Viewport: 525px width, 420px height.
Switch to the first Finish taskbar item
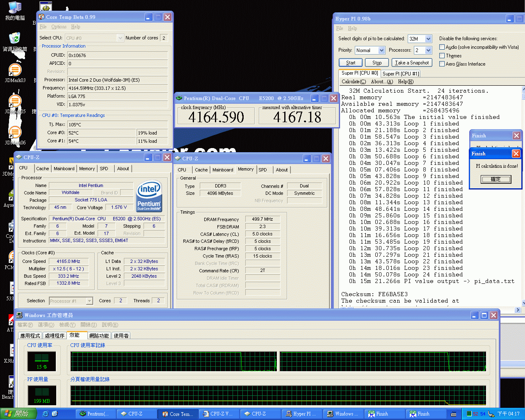coord(384,413)
